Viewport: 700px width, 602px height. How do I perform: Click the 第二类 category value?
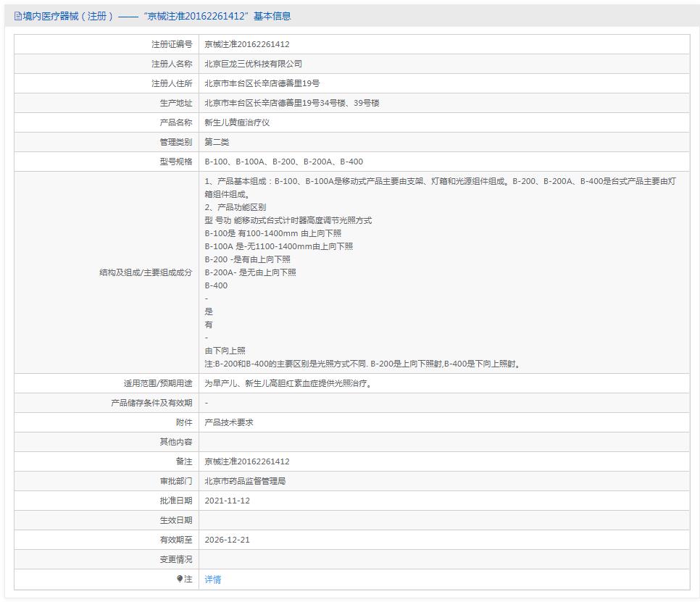click(x=217, y=143)
